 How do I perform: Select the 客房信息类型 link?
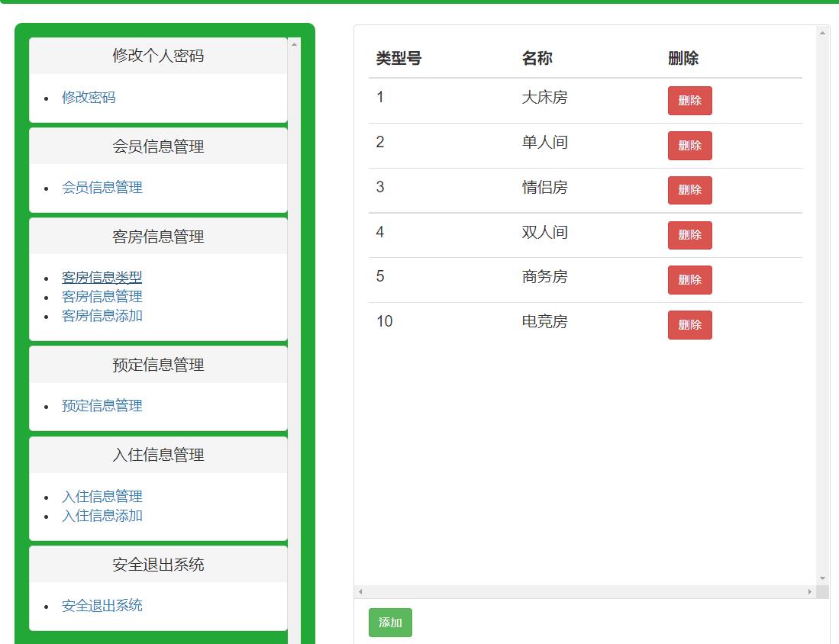pyautogui.click(x=102, y=277)
